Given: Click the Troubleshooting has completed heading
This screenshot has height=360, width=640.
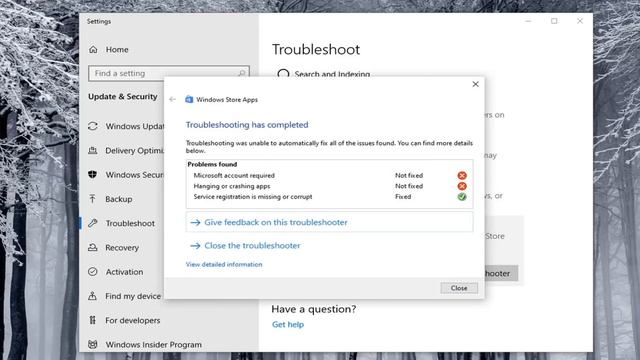Looking at the screenshot, I should pos(247,124).
